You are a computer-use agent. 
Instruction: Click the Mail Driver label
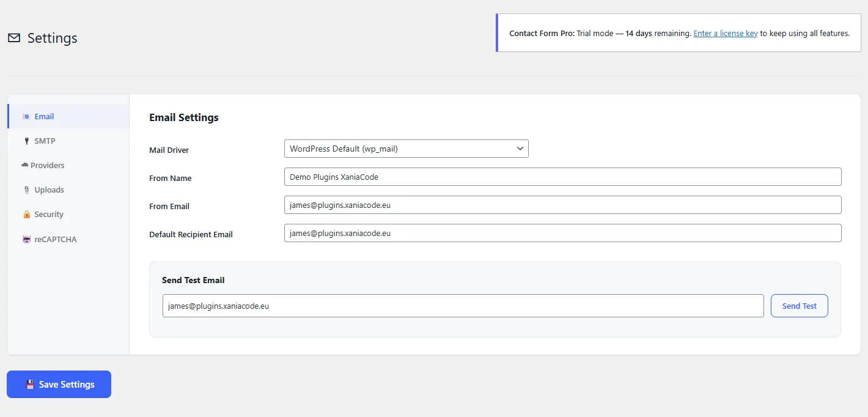pos(169,150)
